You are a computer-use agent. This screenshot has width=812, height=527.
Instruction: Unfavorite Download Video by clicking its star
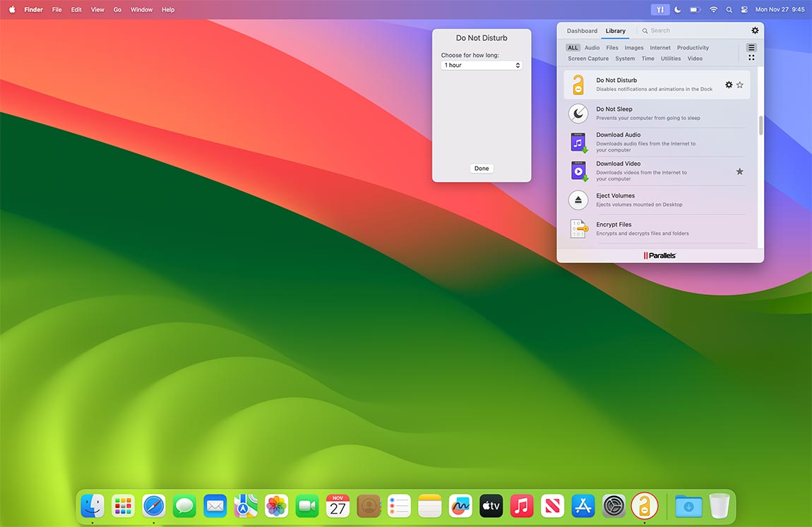[x=739, y=171]
